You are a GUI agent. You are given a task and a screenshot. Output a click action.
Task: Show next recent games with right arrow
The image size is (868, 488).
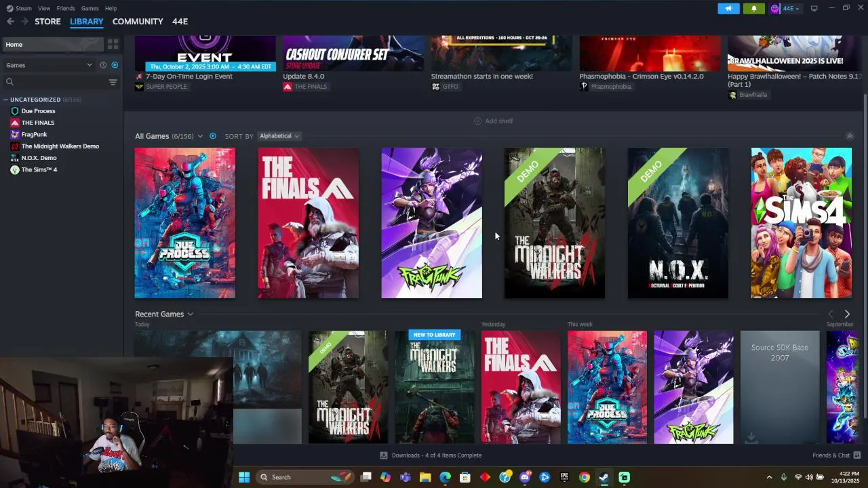click(x=847, y=314)
